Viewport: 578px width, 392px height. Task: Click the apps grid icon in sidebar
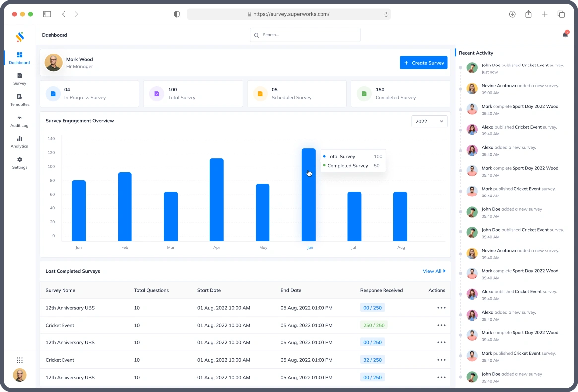click(x=20, y=360)
